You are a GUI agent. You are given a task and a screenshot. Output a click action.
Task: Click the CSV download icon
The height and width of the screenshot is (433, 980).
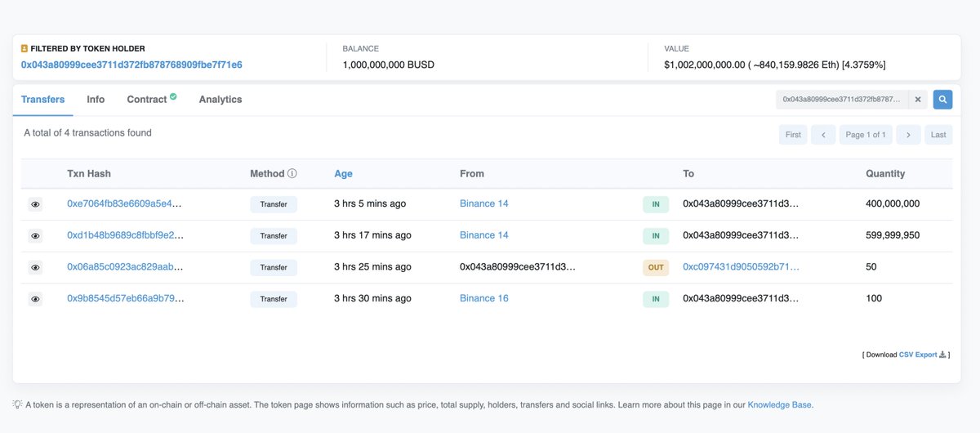tap(942, 355)
